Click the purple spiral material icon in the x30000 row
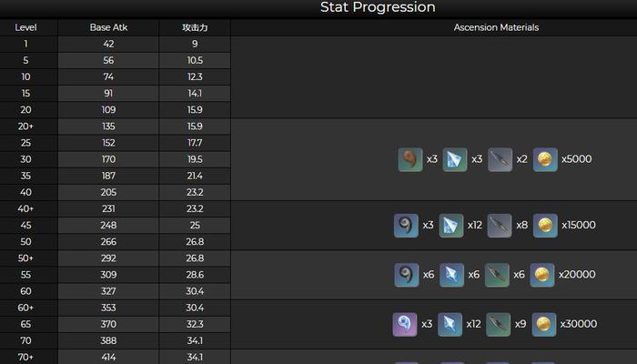Viewport: 637px width, 364px height. coord(405,324)
